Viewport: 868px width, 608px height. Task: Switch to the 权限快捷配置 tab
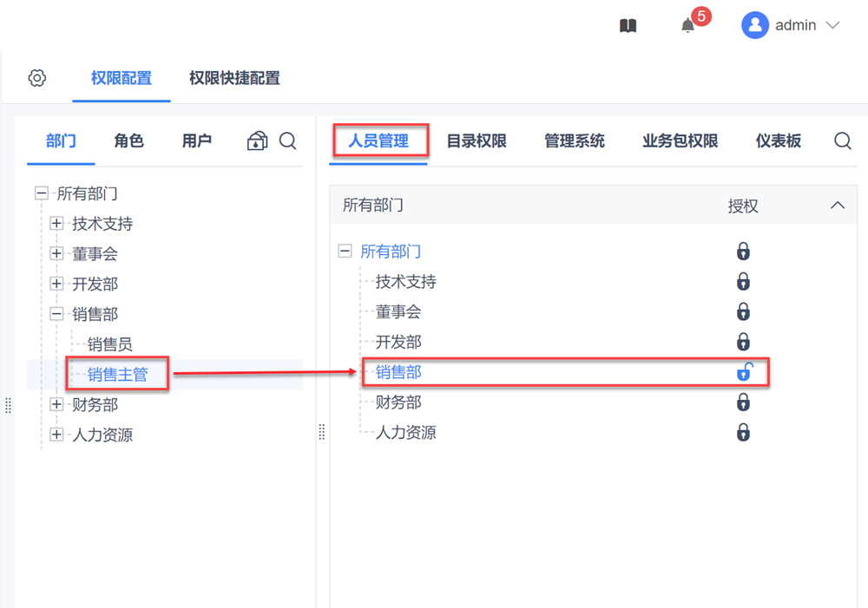pyautogui.click(x=234, y=78)
